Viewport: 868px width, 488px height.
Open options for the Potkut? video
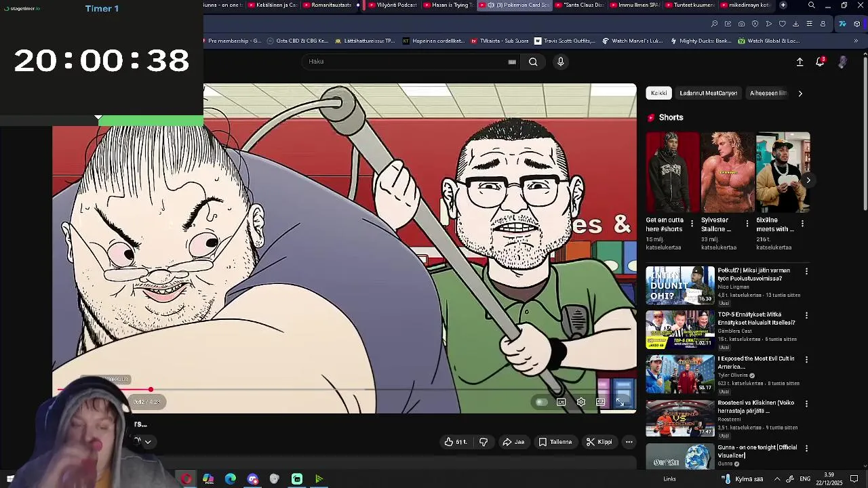coord(806,271)
